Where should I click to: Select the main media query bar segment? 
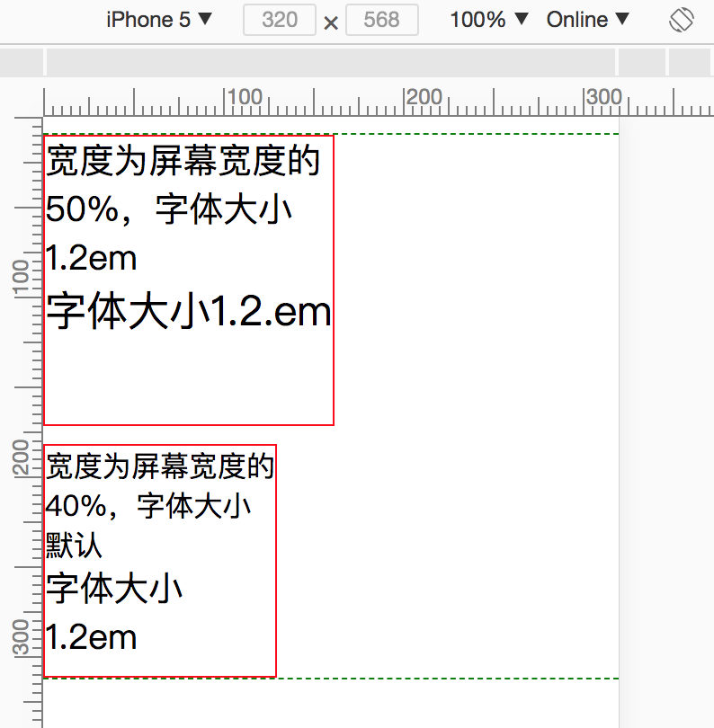331,62
